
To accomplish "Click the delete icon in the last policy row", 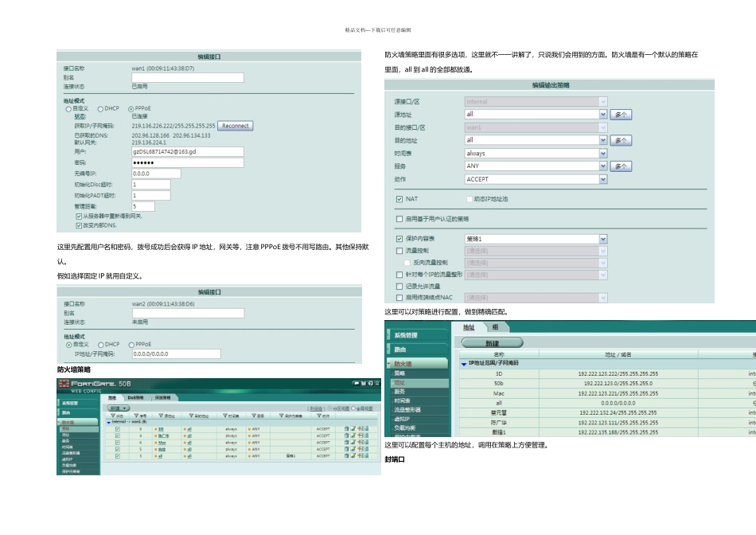I will point(346,457).
